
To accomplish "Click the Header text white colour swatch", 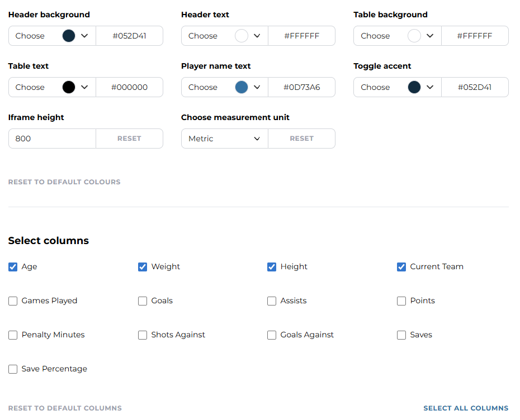I will click(x=242, y=36).
